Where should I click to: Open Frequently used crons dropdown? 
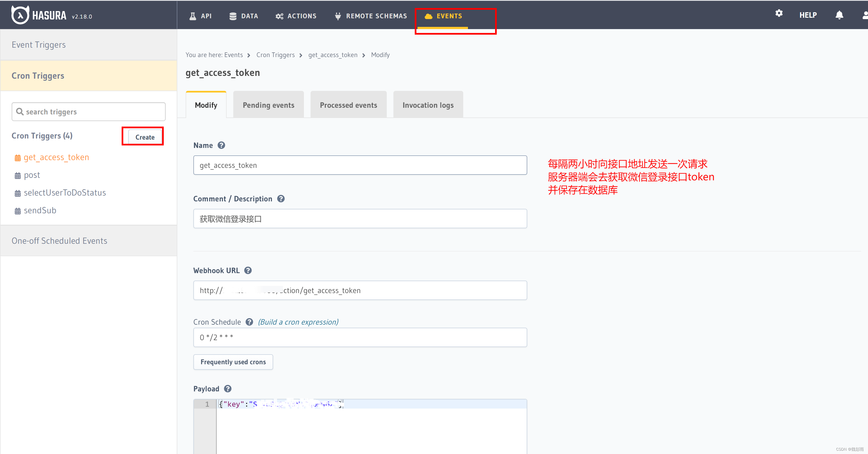pos(233,362)
